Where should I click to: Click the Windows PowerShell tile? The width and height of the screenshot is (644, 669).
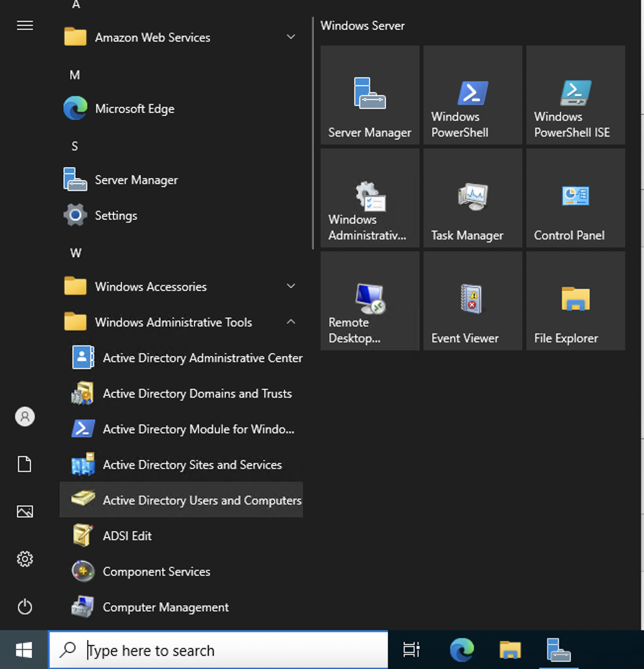point(473,95)
